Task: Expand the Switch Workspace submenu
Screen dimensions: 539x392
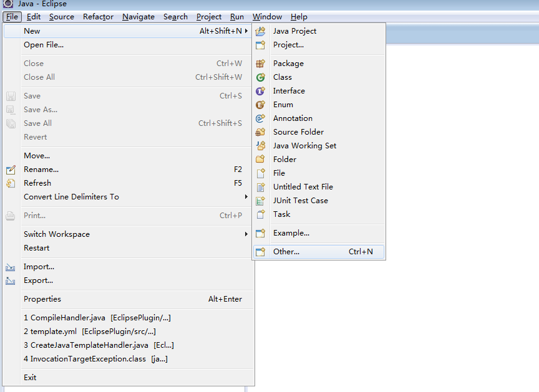Action: (246, 234)
